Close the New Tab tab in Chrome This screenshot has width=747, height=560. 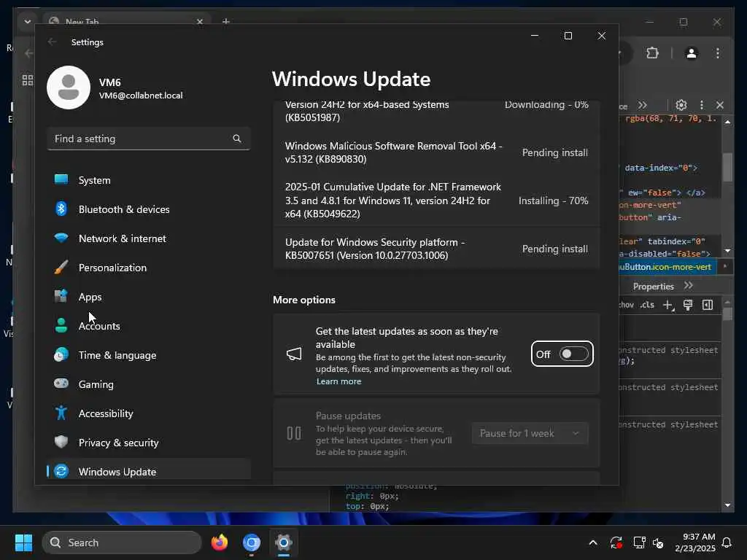(200, 21)
